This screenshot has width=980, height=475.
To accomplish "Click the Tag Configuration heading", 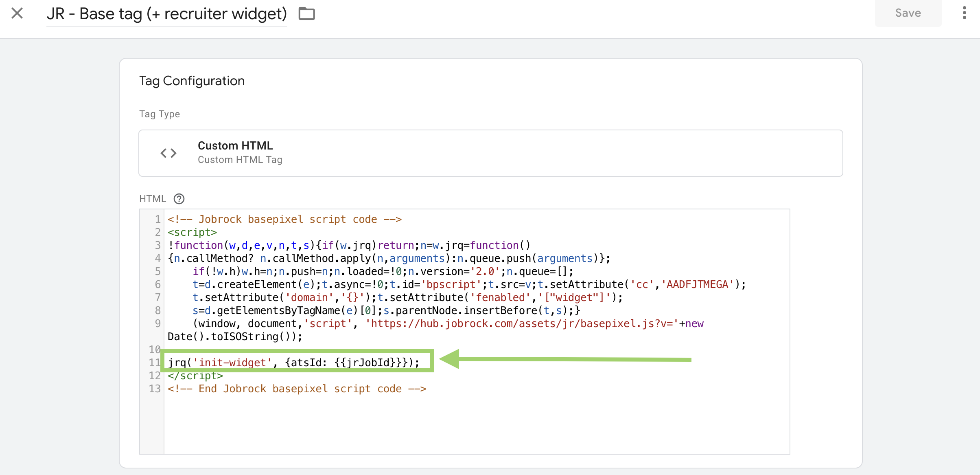I will coord(192,81).
